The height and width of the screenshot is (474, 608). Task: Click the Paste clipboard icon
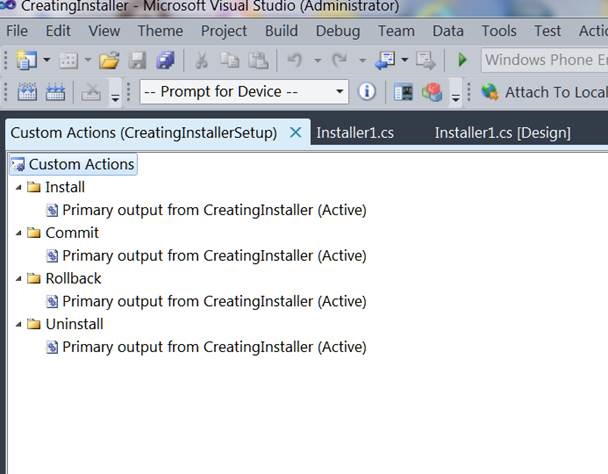(258, 61)
